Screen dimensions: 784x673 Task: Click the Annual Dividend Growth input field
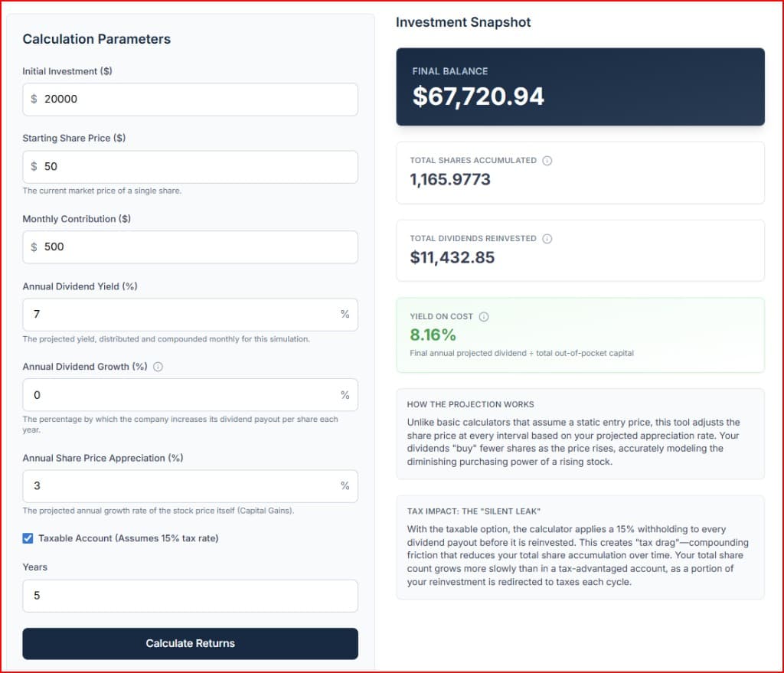pos(190,395)
